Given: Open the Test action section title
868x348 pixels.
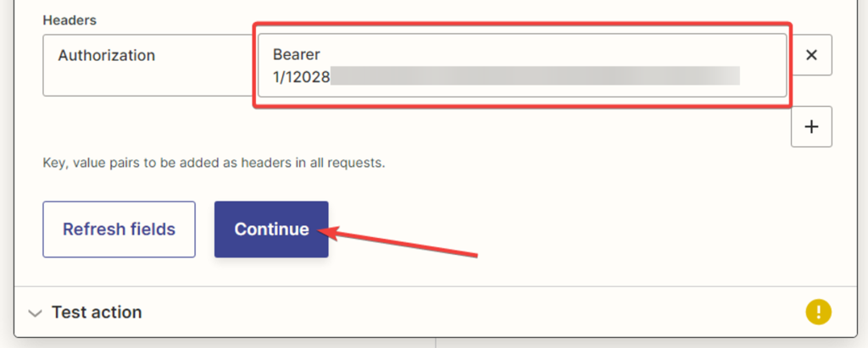Looking at the screenshot, I should click(x=97, y=312).
